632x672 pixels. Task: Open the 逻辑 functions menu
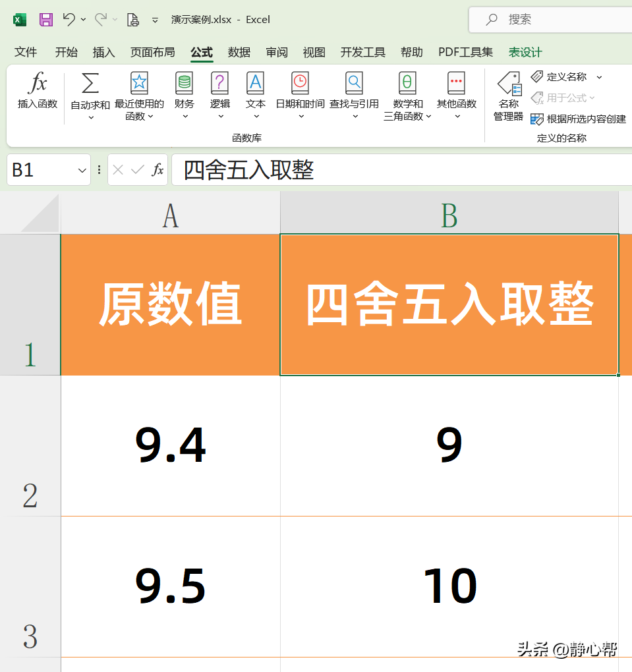pos(220,96)
